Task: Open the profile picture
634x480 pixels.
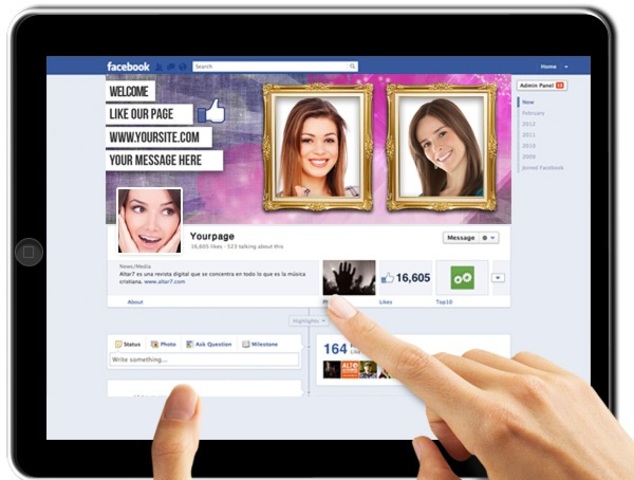Action: tap(150, 221)
